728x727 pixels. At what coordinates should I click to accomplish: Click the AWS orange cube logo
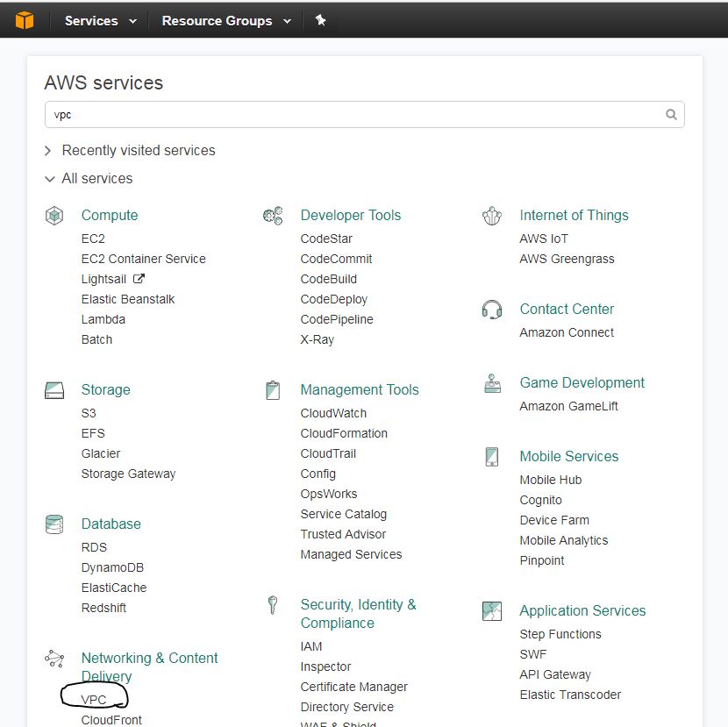(25, 20)
